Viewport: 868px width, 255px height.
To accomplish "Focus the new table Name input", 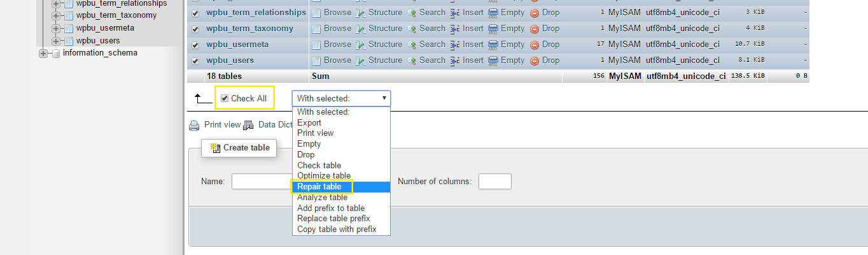I will point(262,182).
